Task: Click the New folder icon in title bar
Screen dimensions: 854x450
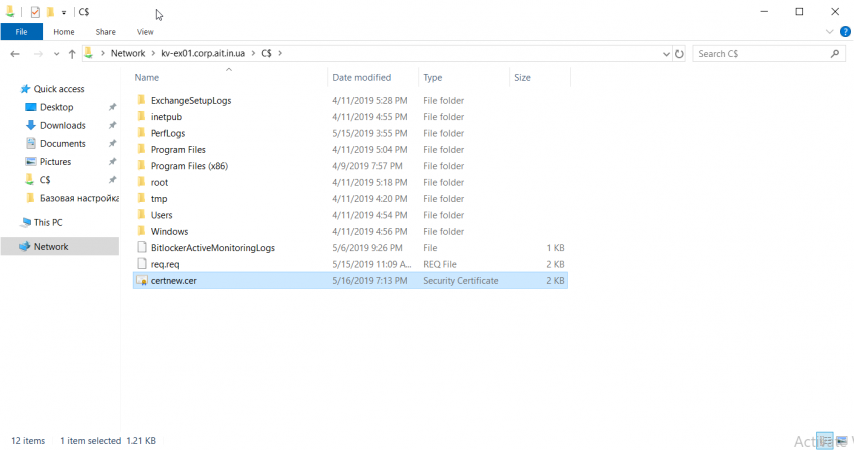Action: pyautogui.click(x=50, y=12)
